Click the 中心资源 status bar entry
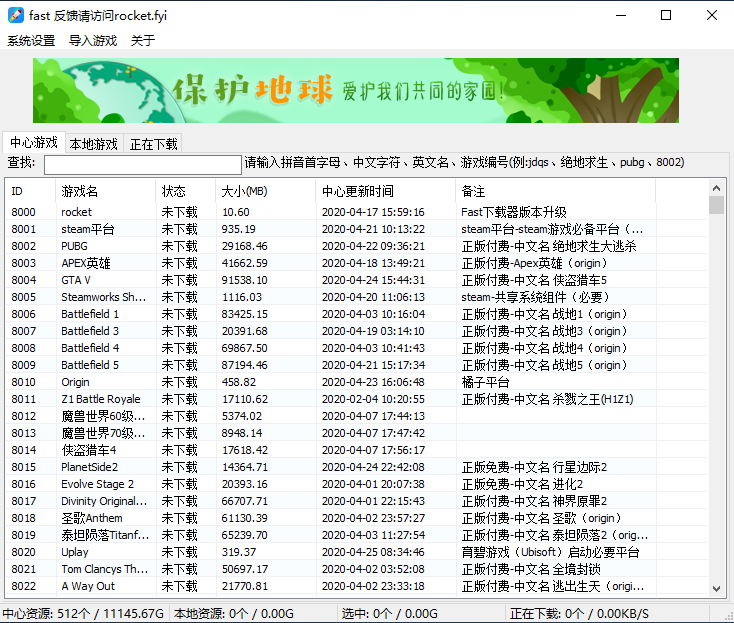This screenshot has width=734, height=623. pyautogui.click(x=83, y=614)
